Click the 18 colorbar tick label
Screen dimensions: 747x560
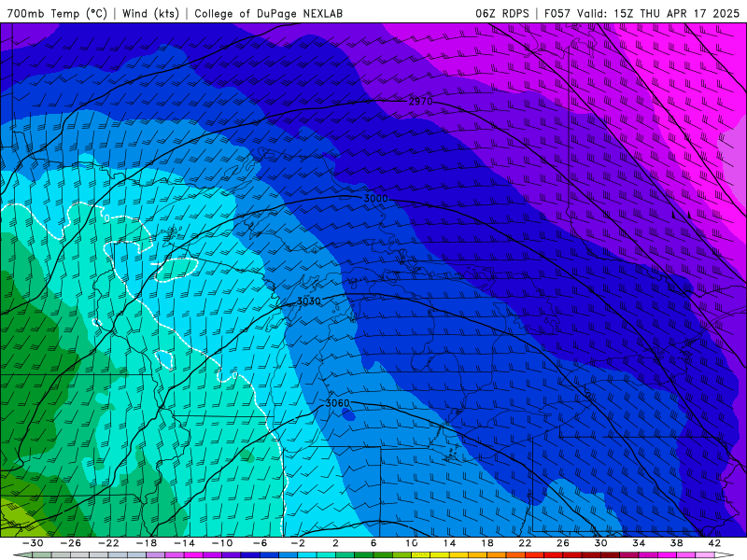click(x=486, y=543)
